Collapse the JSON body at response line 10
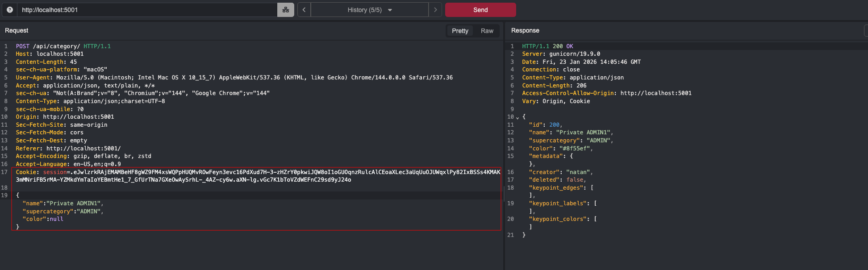 (x=517, y=117)
